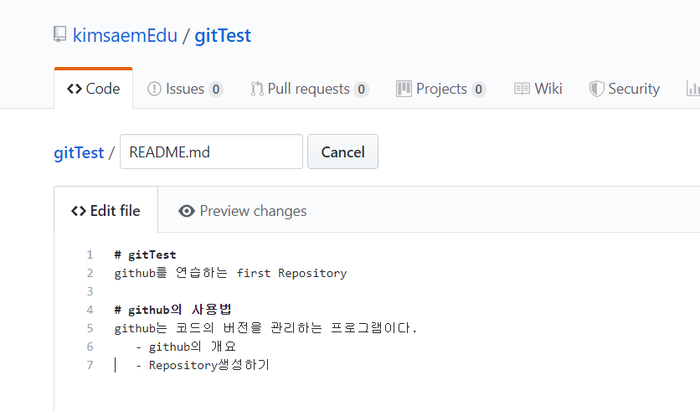Open the gitTest repository title link
Image resolution: width=700 pixels, height=411 pixels.
[x=222, y=36]
